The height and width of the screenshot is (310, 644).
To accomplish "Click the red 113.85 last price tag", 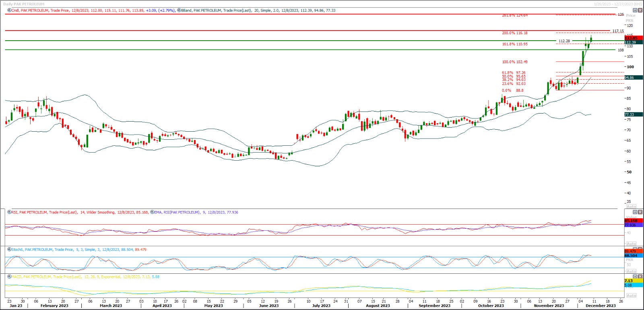I will [631, 38].
